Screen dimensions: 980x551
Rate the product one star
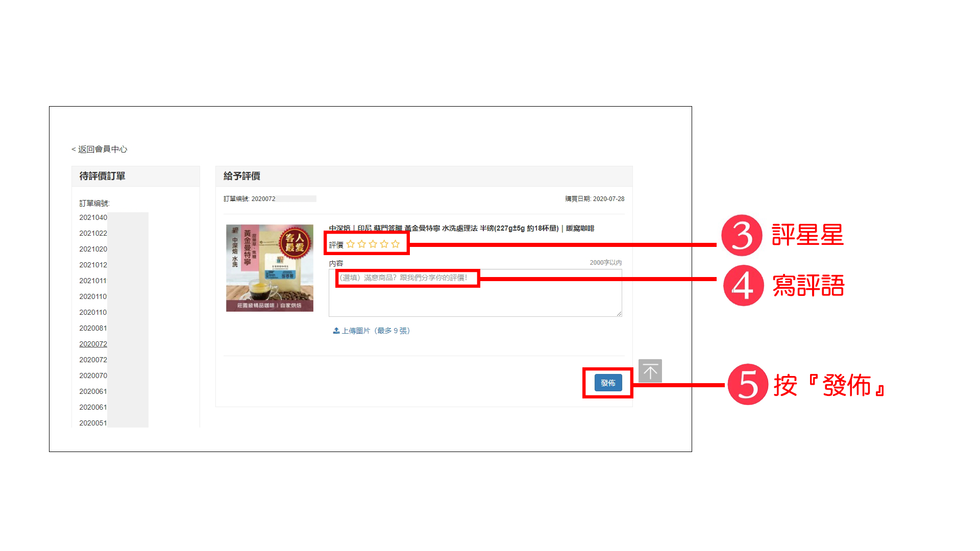click(351, 244)
